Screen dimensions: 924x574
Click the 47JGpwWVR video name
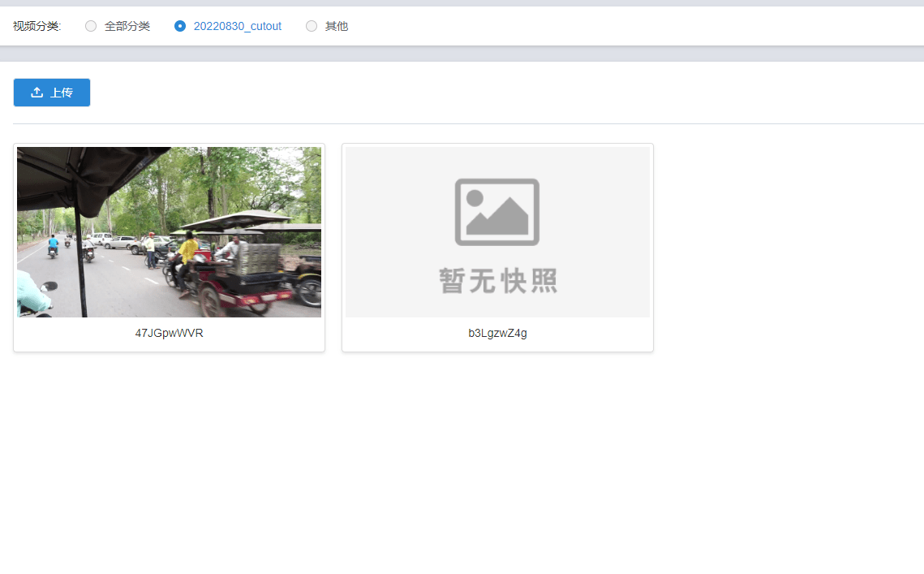[169, 334]
